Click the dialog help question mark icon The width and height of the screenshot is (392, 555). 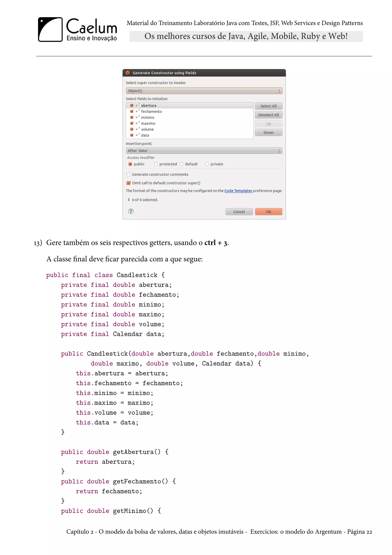point(131,211)
